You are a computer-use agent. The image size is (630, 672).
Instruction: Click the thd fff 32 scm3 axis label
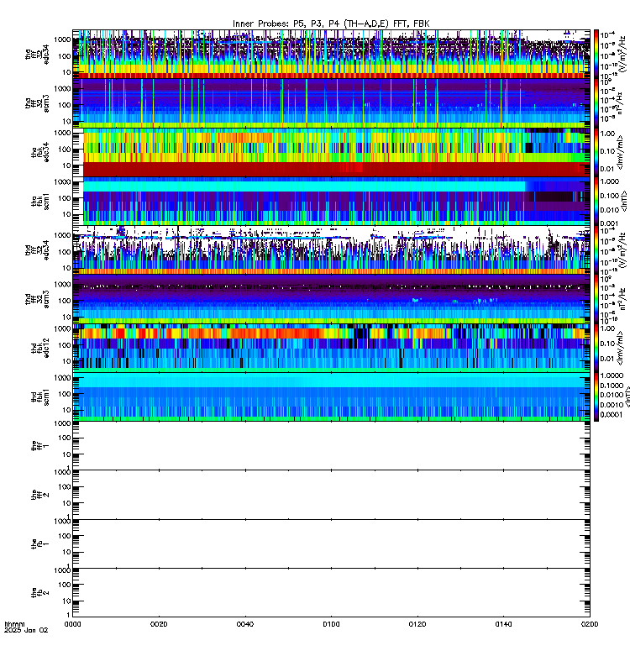(37, 299)
